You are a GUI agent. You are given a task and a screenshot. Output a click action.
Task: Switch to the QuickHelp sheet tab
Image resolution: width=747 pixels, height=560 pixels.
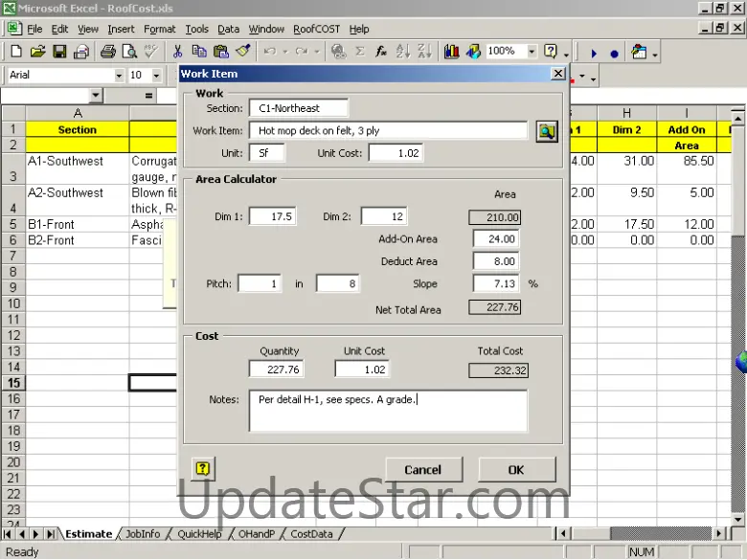[x=199, y=534]
